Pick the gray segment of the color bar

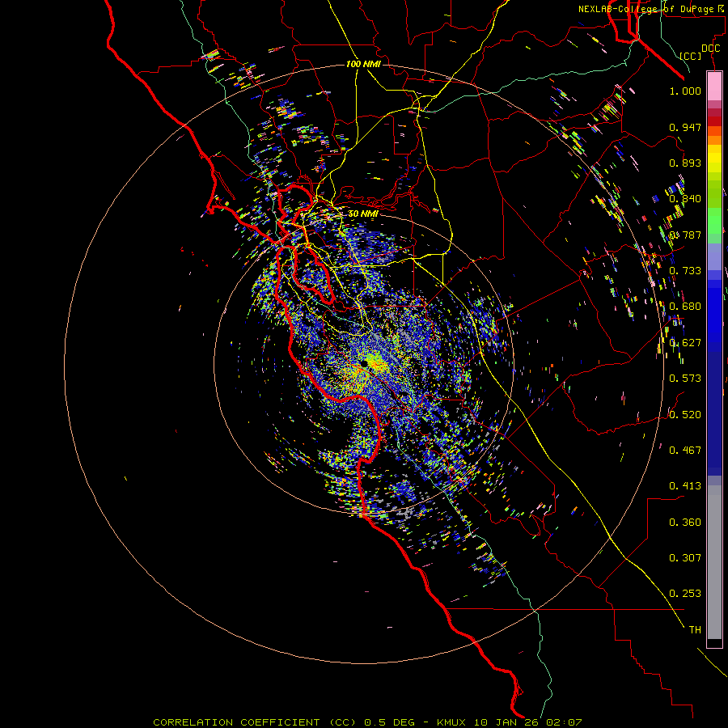coord(714,562)
